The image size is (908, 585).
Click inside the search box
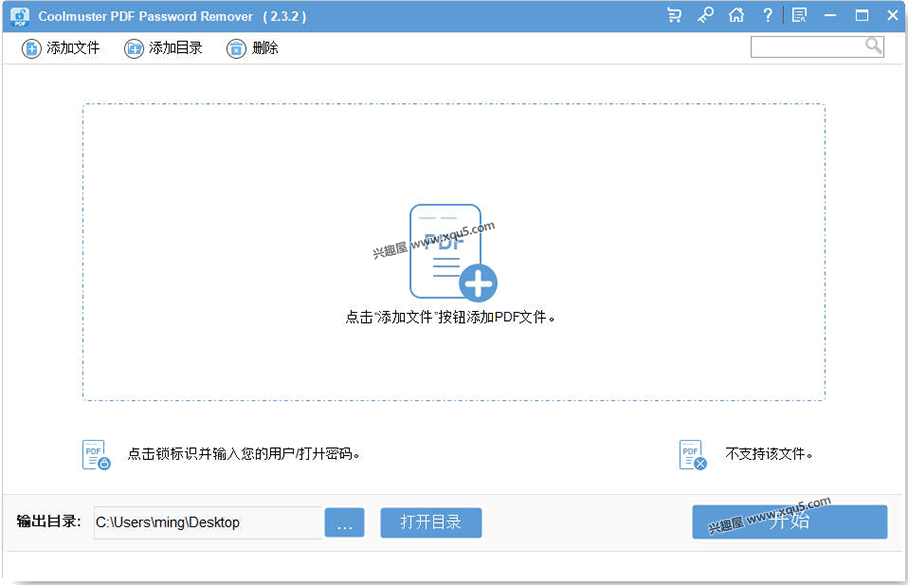click(810, 46)
